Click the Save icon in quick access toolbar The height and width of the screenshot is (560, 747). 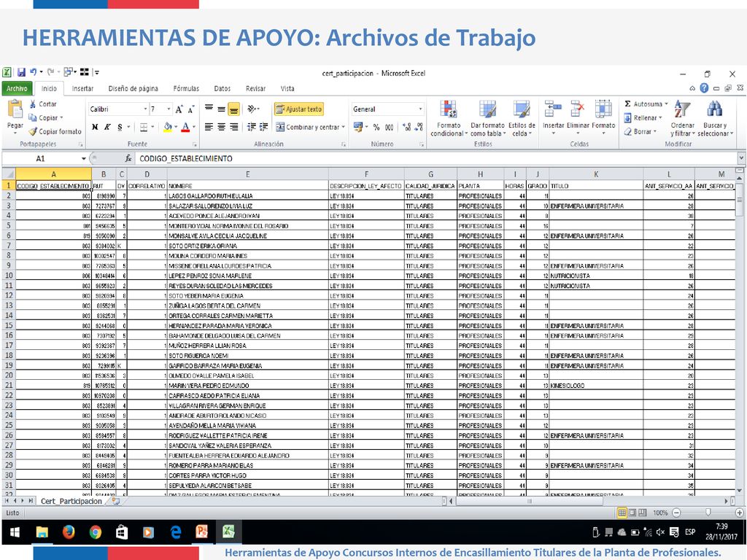click(x=21, y=72)
